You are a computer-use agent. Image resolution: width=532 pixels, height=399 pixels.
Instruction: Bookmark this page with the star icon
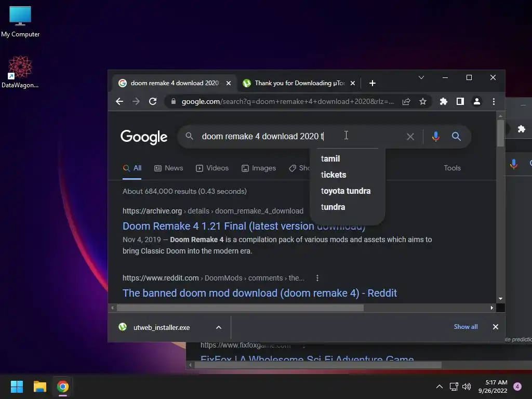click(423, 101)
